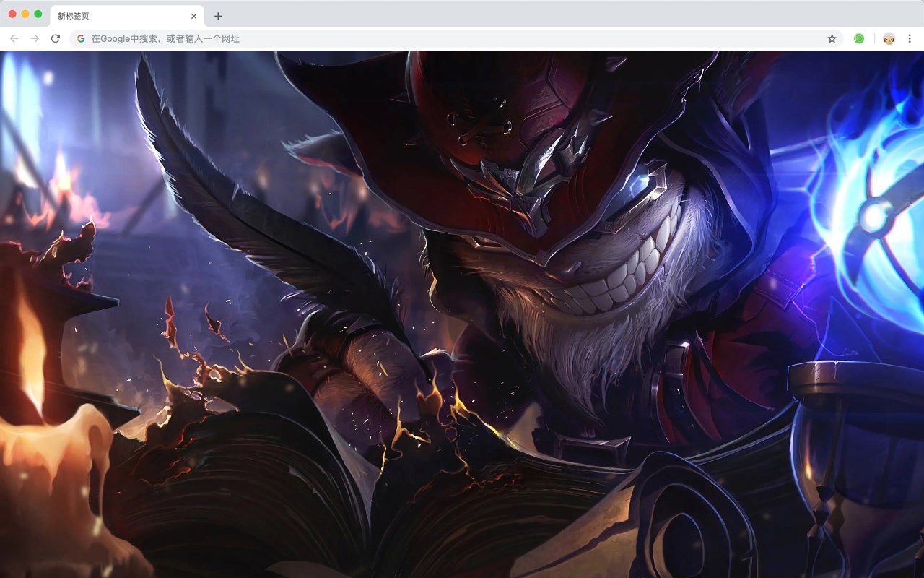Go forward using the forward arrow
The image size is (924, 578).
[x=35, y=38]
